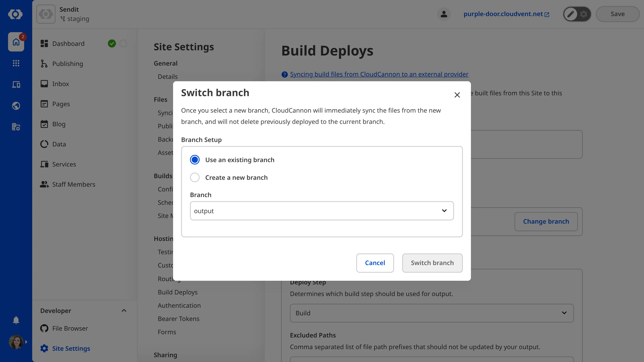
Task: Select the Use an existing branch radio
Action: point(195,160)
